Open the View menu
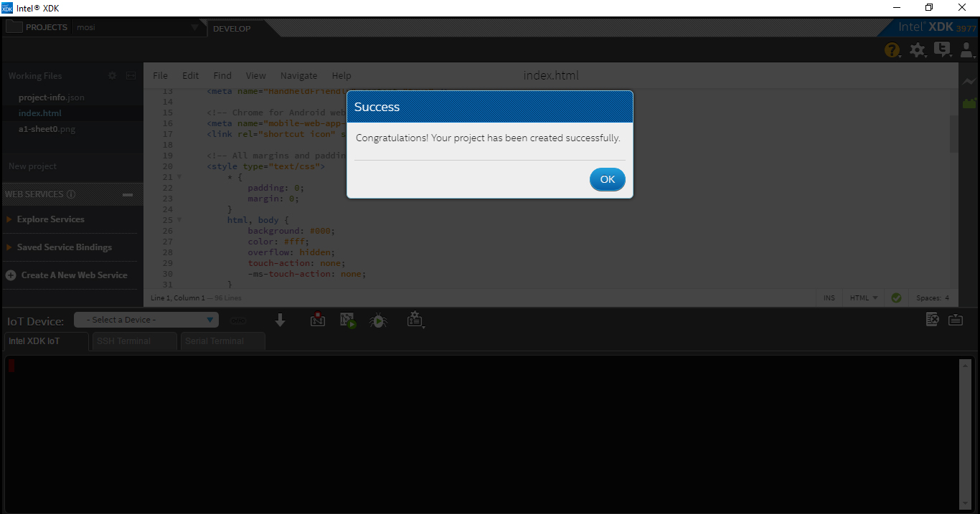This screenshot has width=980, height=514. click(255, 75)
